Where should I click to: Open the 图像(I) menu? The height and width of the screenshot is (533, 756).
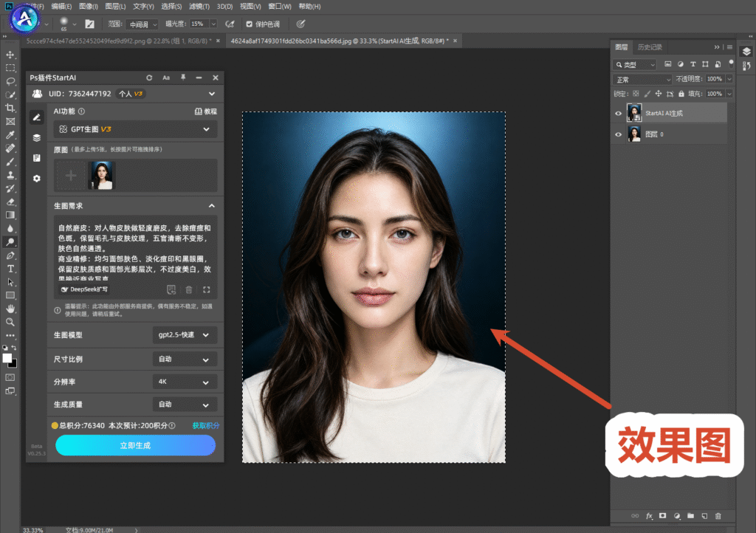point(89,6)
